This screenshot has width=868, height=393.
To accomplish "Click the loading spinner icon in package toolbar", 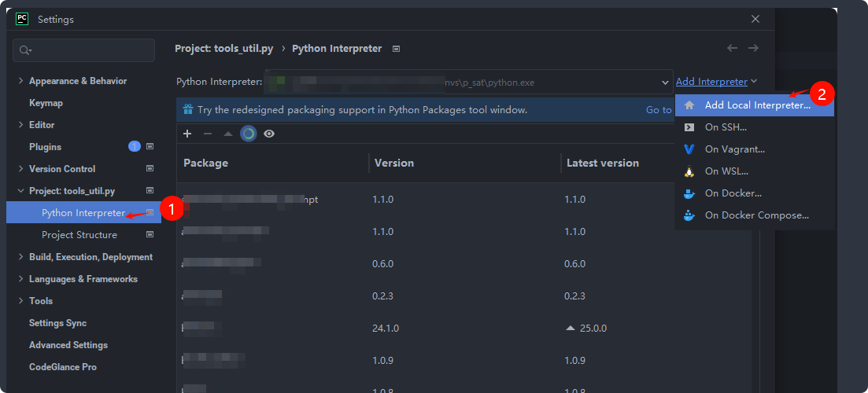I will click(248, 134).
